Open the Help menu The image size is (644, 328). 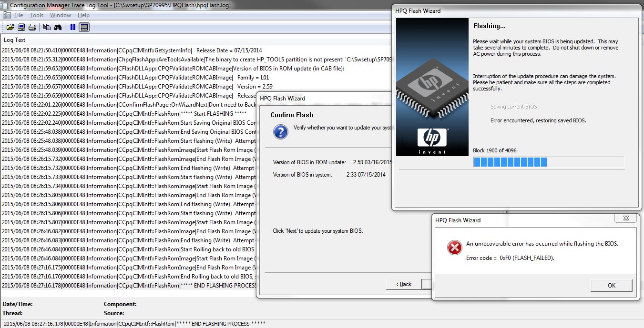tap(83, 15)
